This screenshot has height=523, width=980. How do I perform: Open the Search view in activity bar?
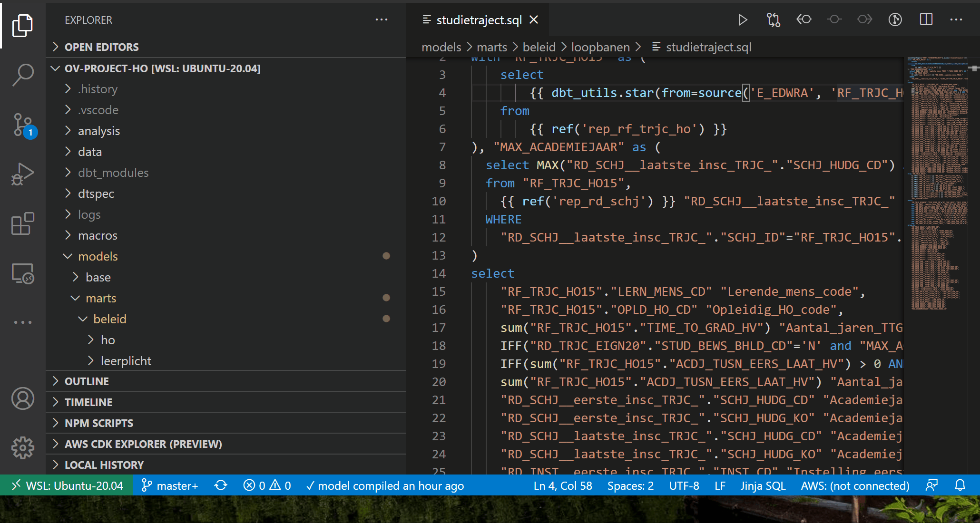coord(23,75)
